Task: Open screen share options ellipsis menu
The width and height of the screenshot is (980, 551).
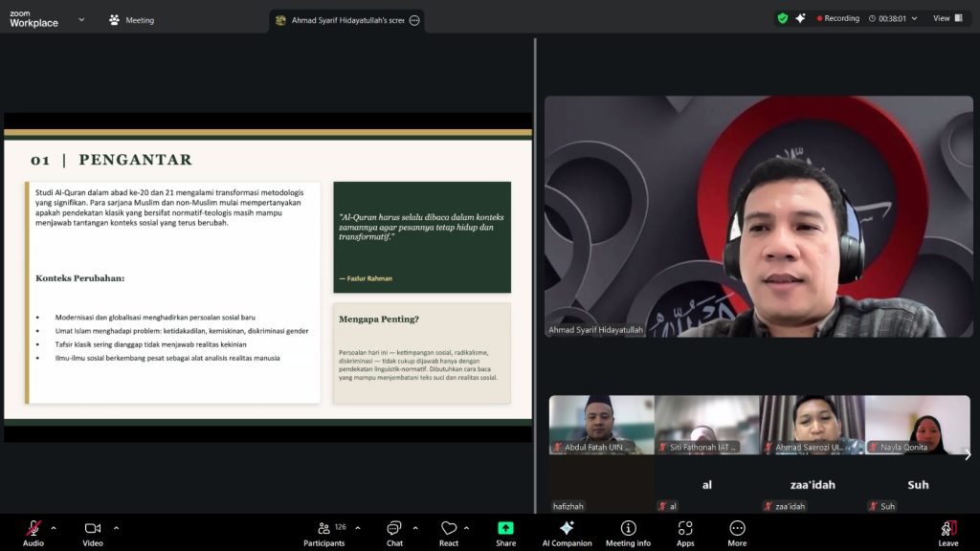Action: [414, 20]
